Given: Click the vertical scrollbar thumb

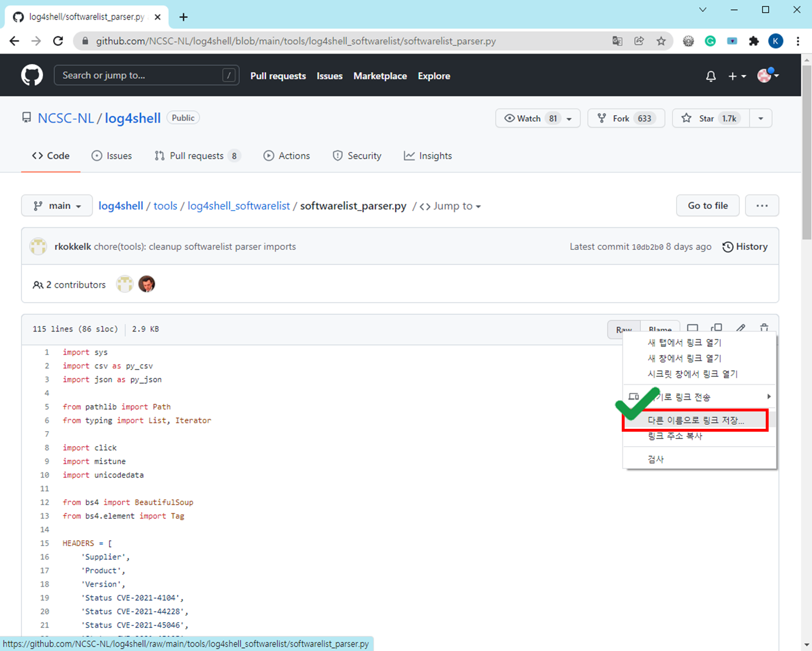Looking at the screenshot, I should 807,152.
